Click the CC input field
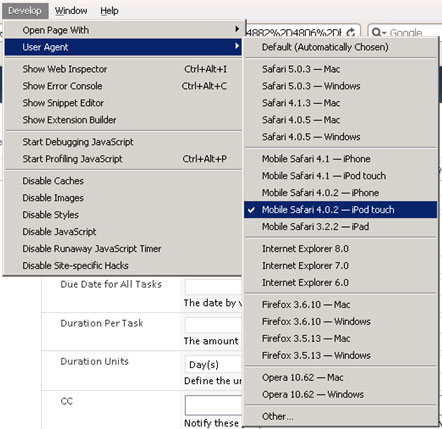The width and height of the screenshot is (442, 429). [x=214, y=405]
